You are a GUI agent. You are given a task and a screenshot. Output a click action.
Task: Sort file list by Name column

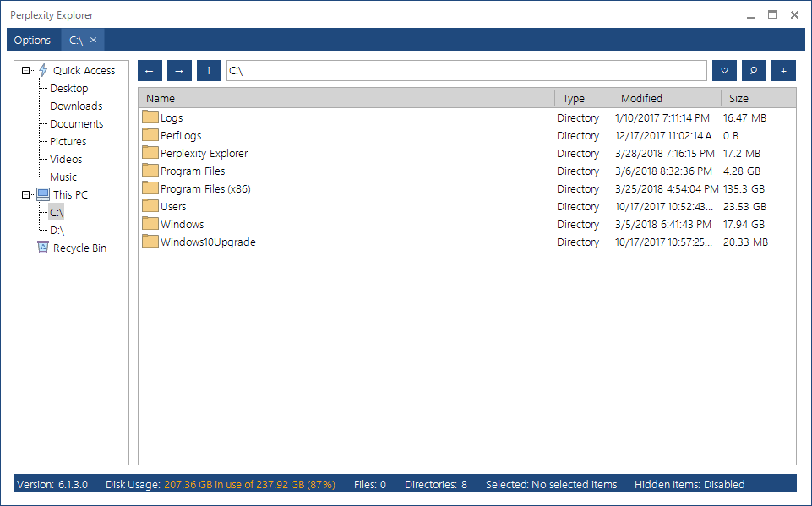(x=347, y=98)
